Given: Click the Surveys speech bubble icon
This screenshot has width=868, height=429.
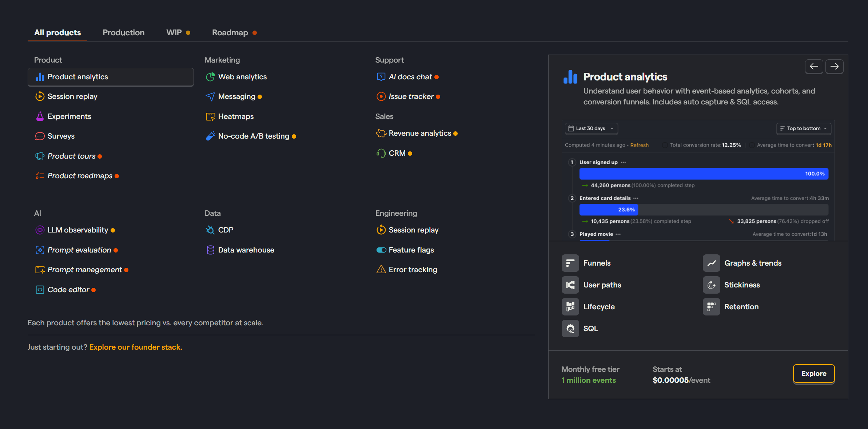Looking at the screenshot, I should point(40,136).
